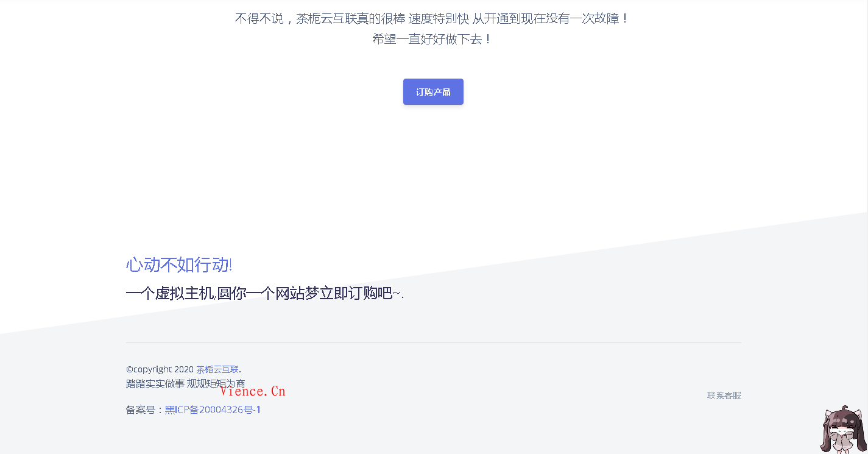Click the footer horizontal divider line
The height and width of the screenshot is (454, 868).
pyautogui.click(x=433, y=342)
